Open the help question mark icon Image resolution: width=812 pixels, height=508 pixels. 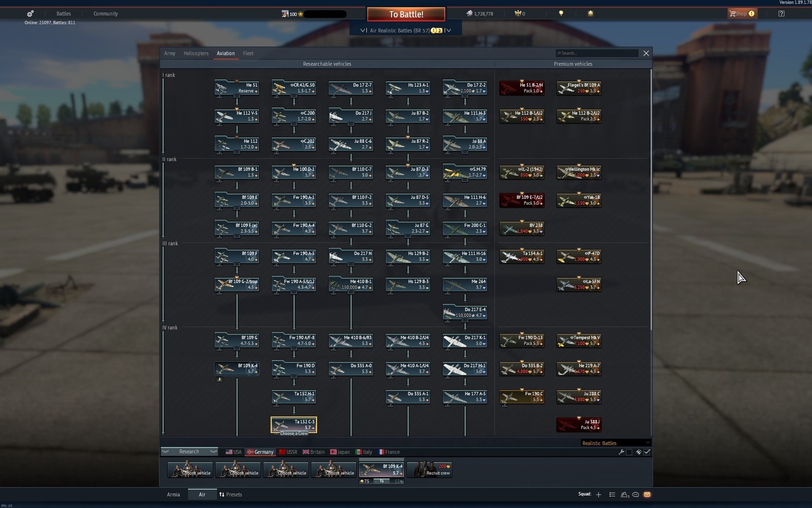point(782,14)
